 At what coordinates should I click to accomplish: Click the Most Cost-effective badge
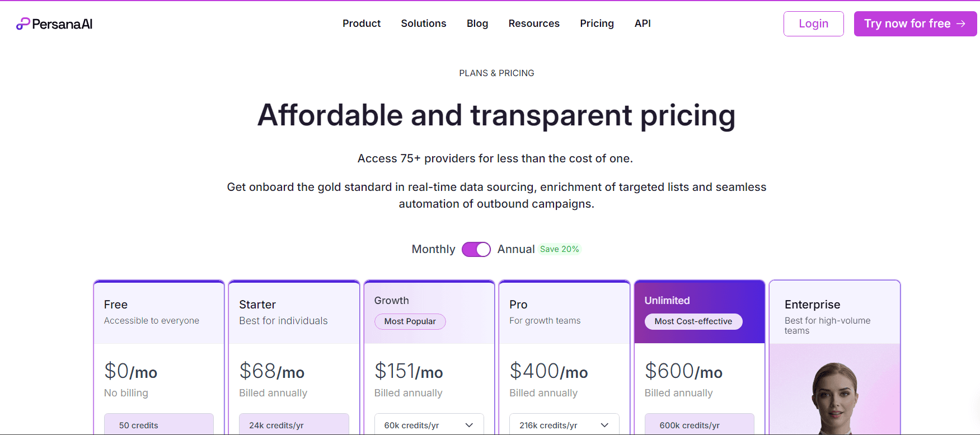(x=693, y=321)
